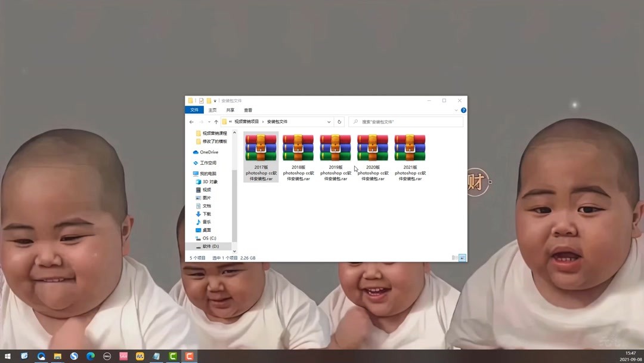
Task: Open the 文件 menu
Action: coord(194,110)
